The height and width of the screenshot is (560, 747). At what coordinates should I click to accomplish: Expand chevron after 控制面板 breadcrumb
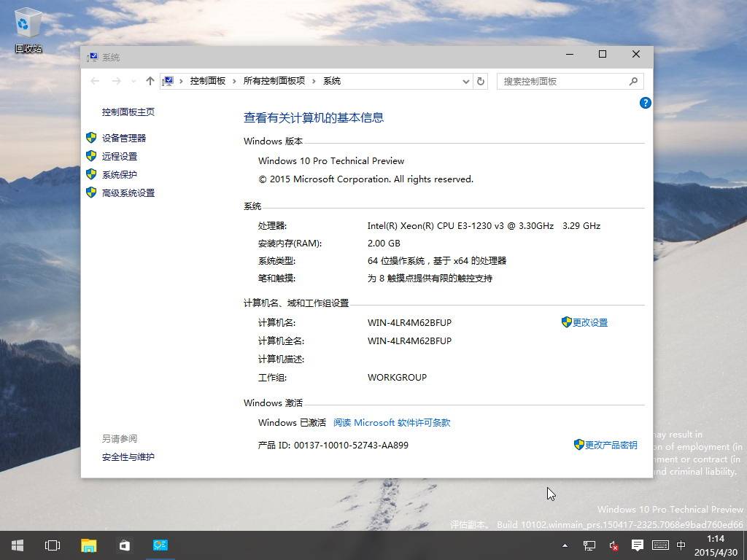(x=234, y=82)
